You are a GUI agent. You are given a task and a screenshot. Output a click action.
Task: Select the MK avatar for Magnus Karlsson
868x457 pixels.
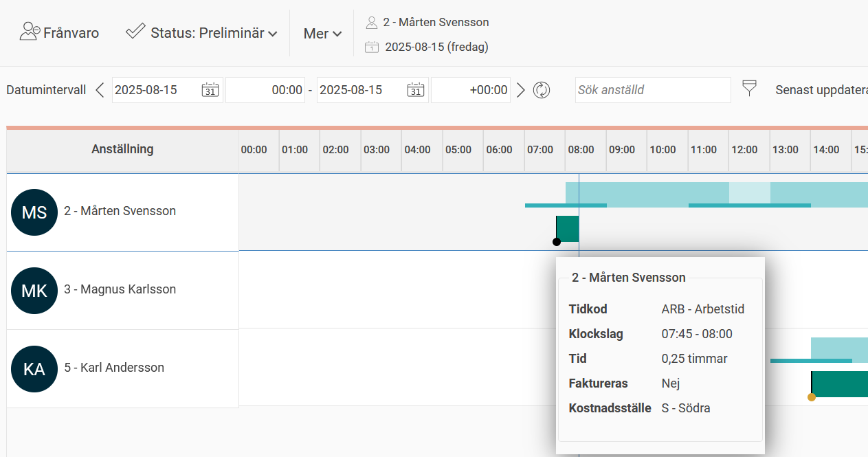click(x=34, y=291)
